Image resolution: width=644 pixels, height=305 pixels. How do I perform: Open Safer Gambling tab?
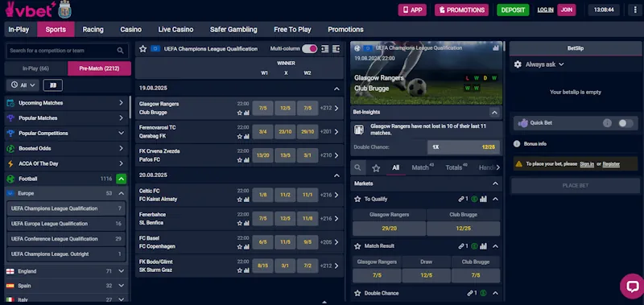coord(233,30)
